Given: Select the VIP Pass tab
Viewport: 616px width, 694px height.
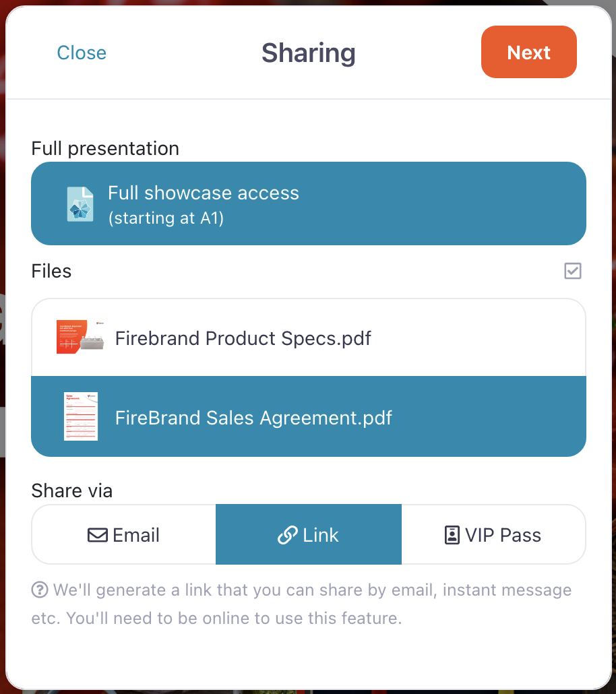Looking at the screenshot, I should tap(493, 535).
